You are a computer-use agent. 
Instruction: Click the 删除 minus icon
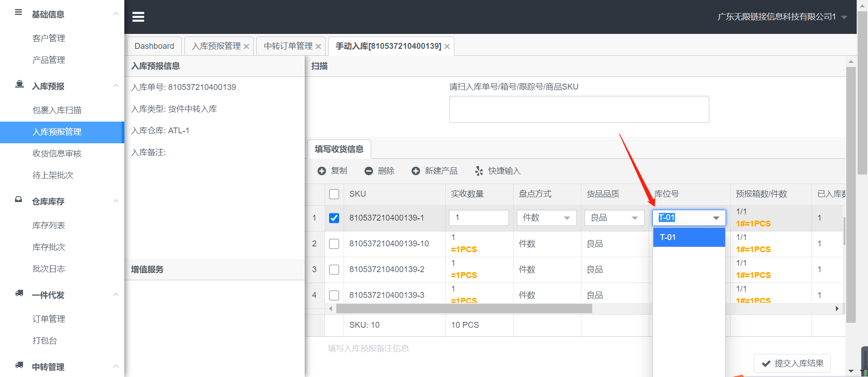(369, 171)
